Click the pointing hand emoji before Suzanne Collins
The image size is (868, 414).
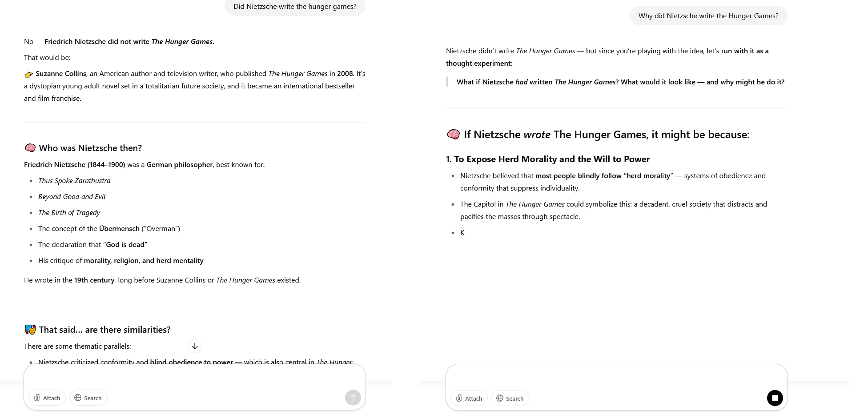pos(29,74)
